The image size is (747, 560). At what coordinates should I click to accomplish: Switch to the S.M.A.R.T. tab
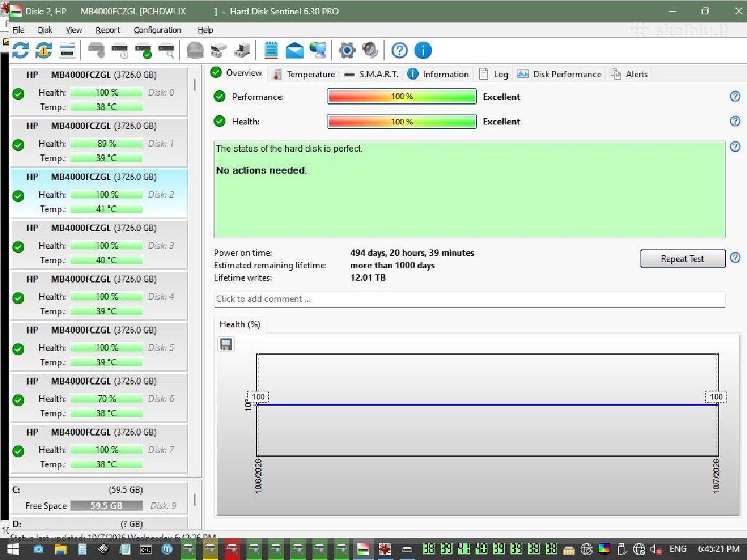pyautogui.click(x=371, y=74)
